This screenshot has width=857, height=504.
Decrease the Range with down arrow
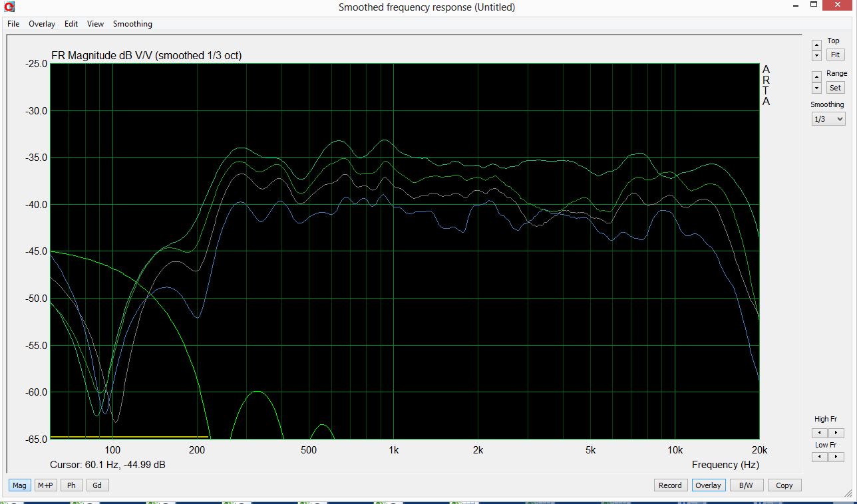[817, 88]
